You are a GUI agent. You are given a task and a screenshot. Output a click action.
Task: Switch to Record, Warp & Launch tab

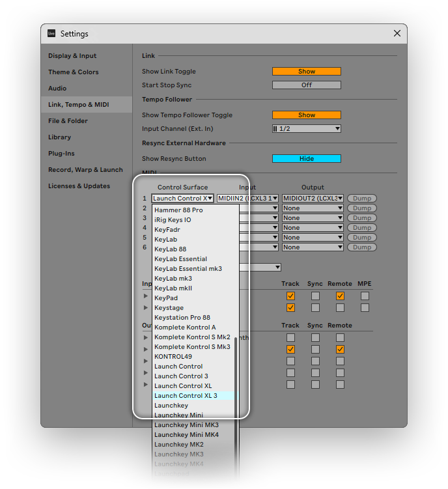click(85, 170)
